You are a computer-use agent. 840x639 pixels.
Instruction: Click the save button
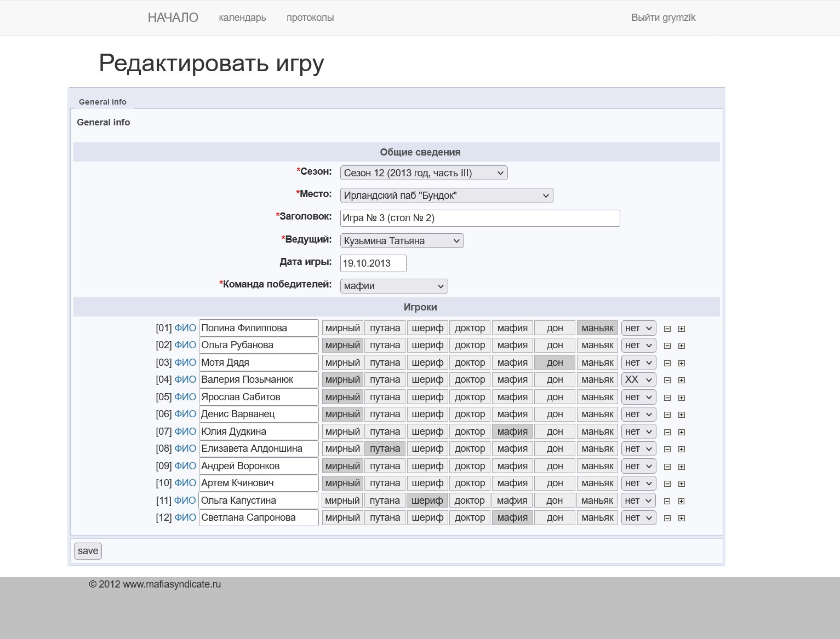88,551
